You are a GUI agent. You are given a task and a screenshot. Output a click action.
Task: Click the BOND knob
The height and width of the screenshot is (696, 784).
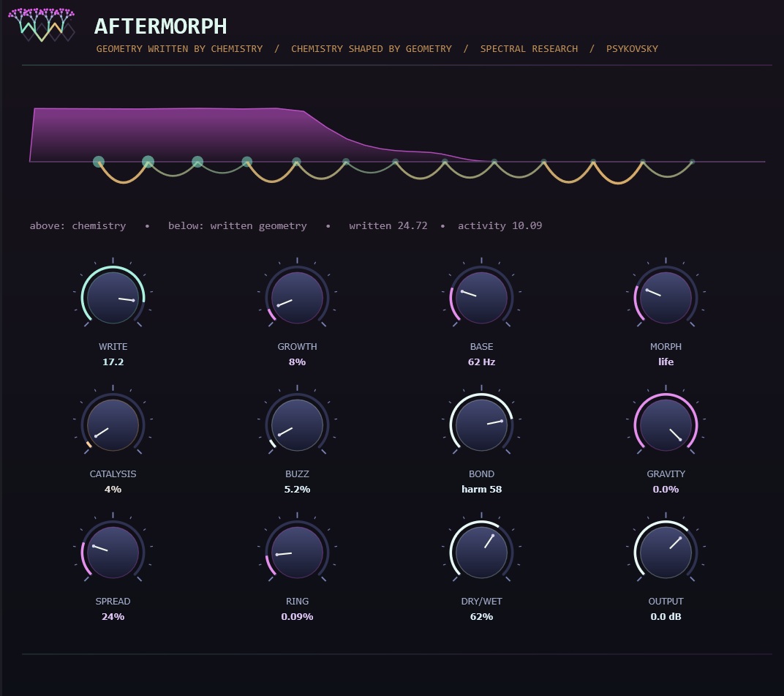pyautogui.click(x=481, y=424)
